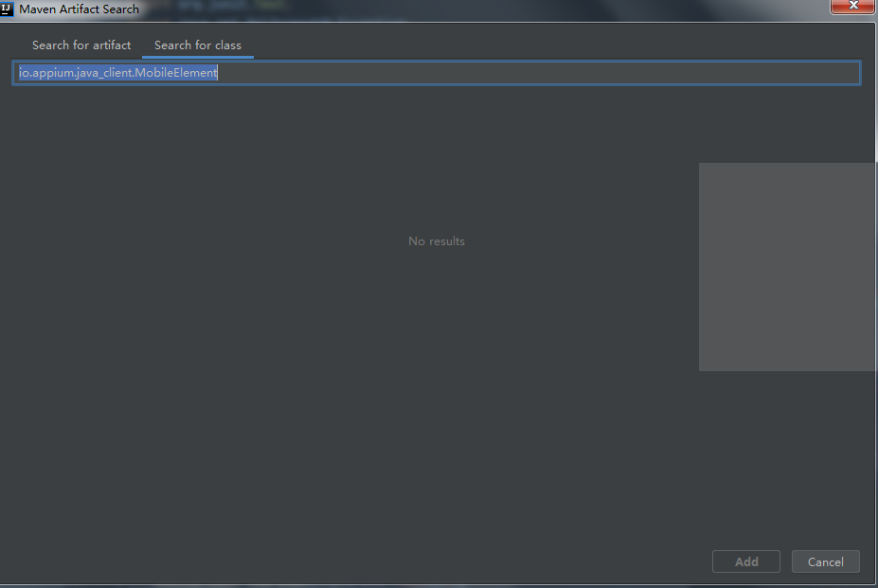Viewport: 878px width, 588px height.
Task: Click the IntelliJ IDEA icon in title bar
Action: tap(8, 9)
